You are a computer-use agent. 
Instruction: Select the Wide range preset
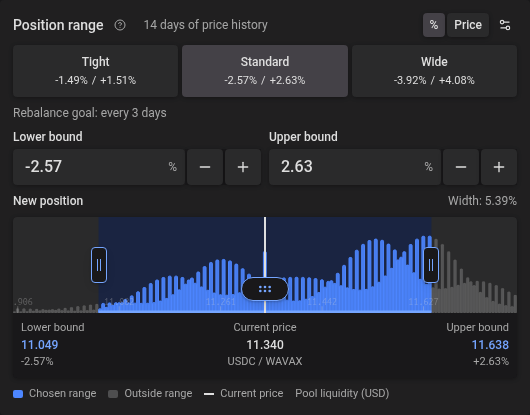(434, 71)
